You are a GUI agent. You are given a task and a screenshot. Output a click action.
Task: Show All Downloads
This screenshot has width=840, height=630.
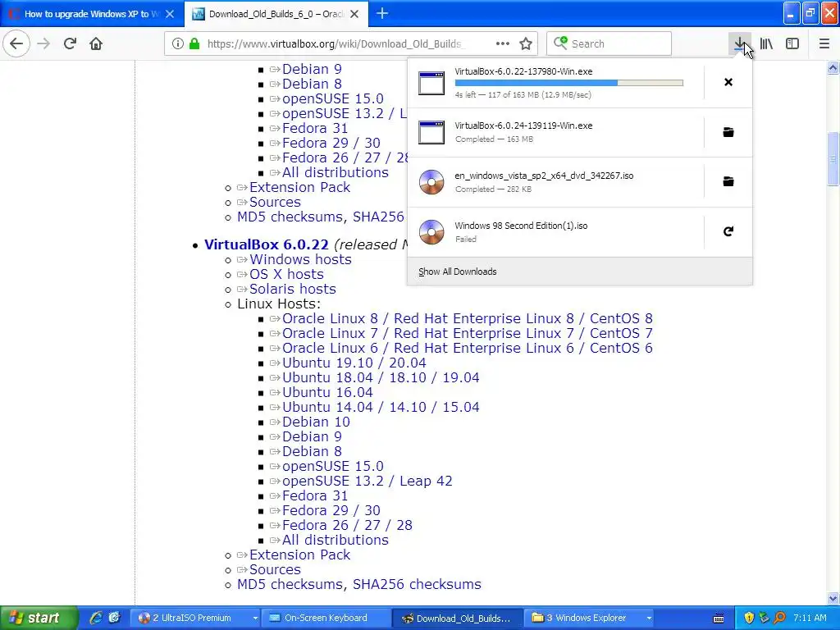(x=458, y=272)
